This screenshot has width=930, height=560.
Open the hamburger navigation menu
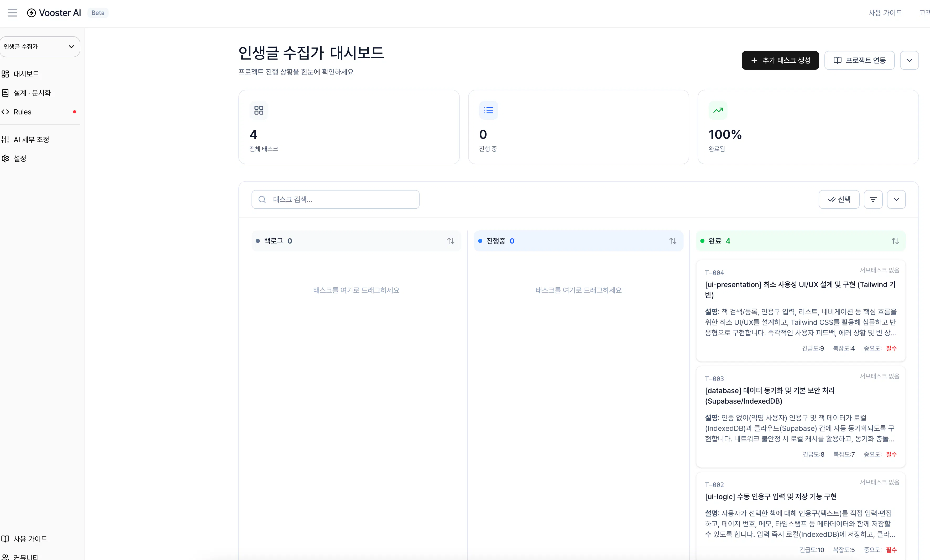click(12, 12)
